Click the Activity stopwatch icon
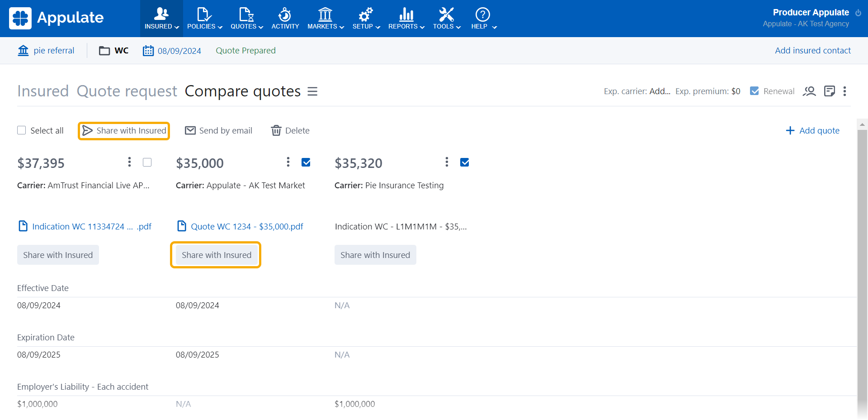This screenshot has width=868, height=420. (285, 15)
